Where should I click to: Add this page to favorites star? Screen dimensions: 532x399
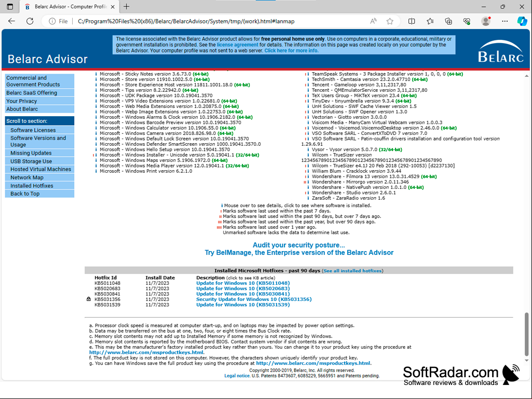[390, 21]
